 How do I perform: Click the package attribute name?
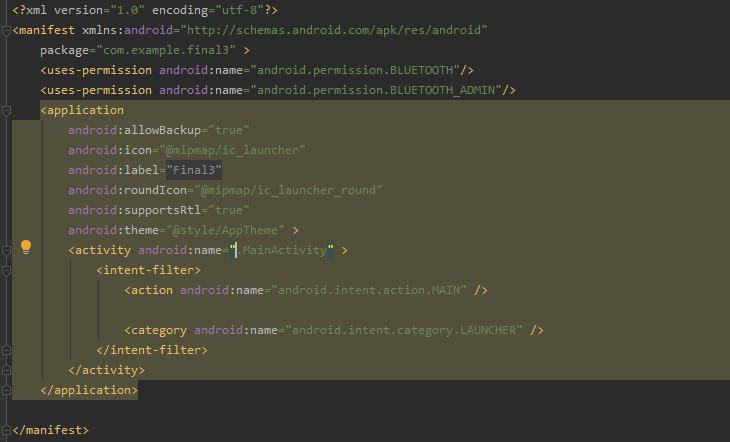click(64, 50)
